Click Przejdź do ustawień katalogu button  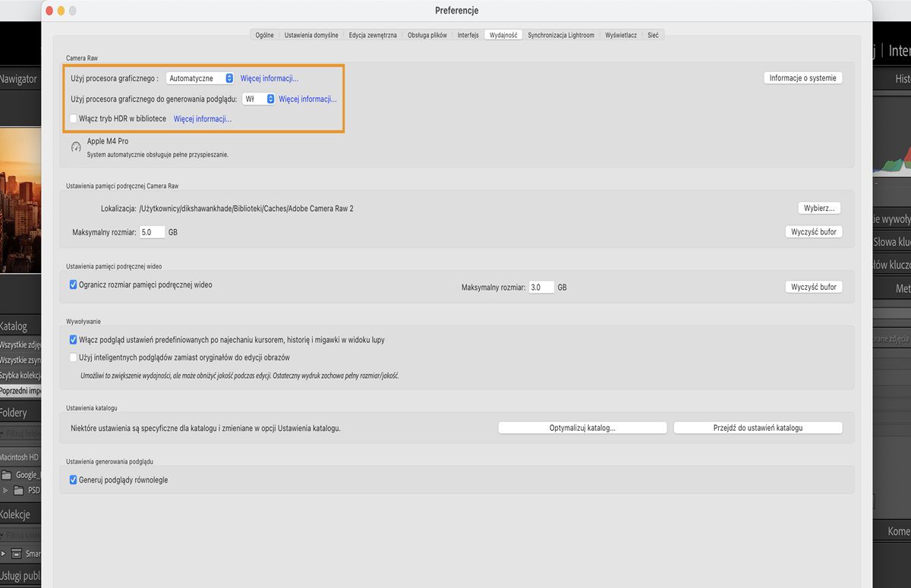(x=758, y=428)
